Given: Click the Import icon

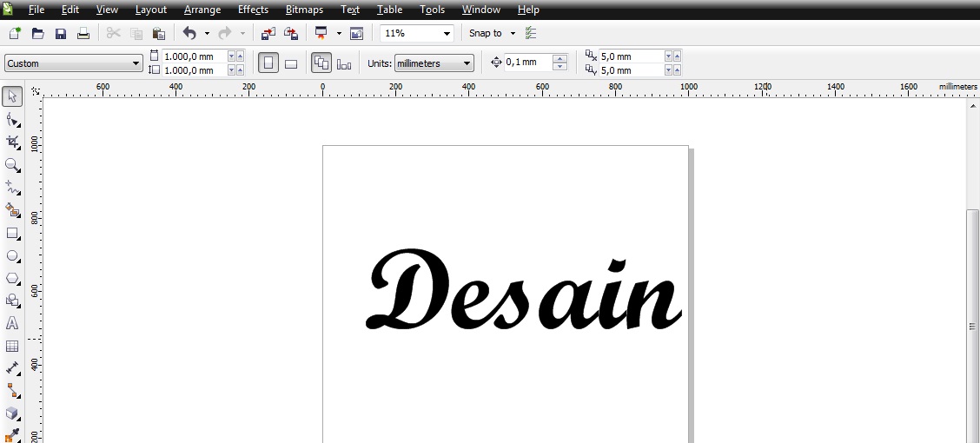Looking at the screenshot, I should [x=268, y=33].
